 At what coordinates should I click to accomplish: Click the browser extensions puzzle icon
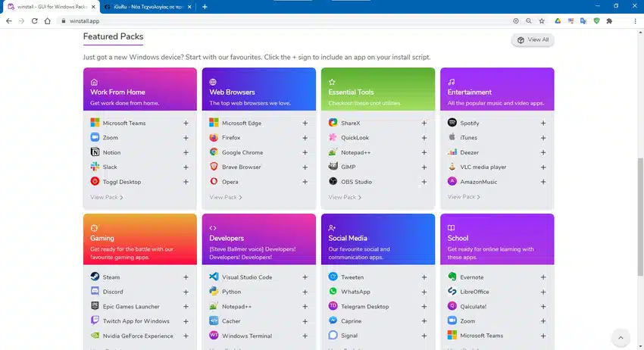coord(609,21)
